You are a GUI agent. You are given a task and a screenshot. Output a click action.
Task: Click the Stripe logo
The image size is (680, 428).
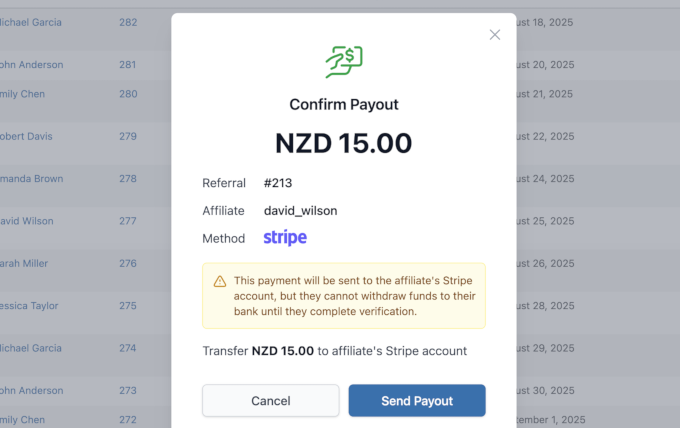285,238
